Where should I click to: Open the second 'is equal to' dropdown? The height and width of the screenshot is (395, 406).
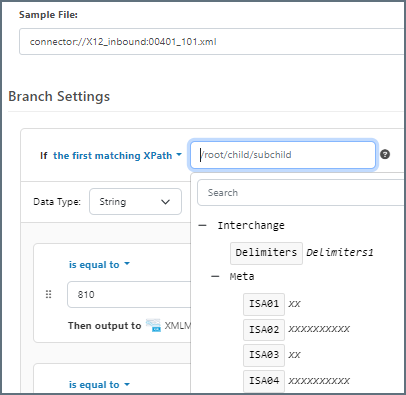99,385
